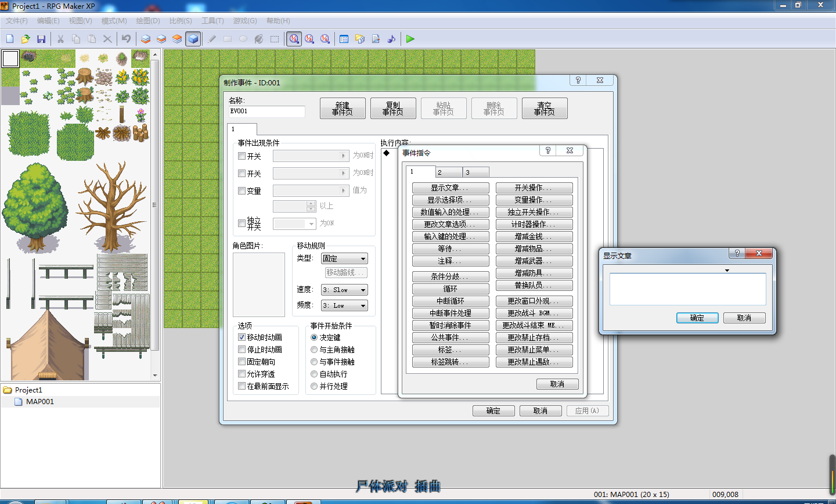Open the materials manager icon
This screenshot has width=836, height=504.
(360, 39)
